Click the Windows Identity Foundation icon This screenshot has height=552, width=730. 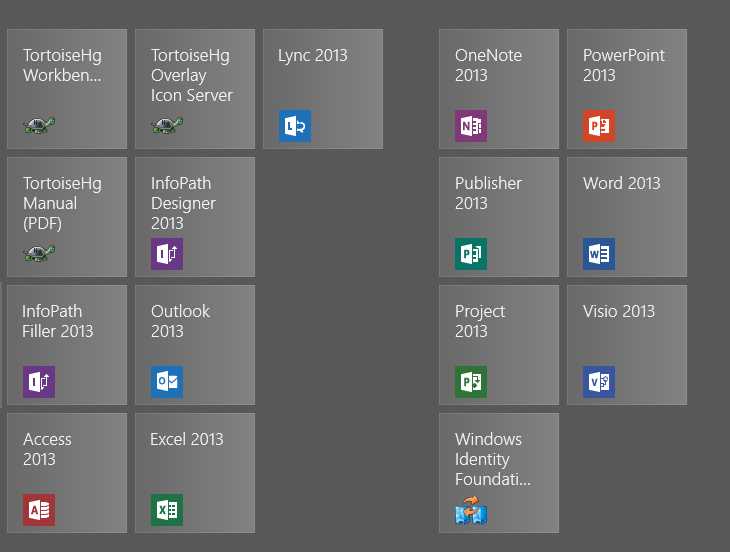(x=471, y=511)
